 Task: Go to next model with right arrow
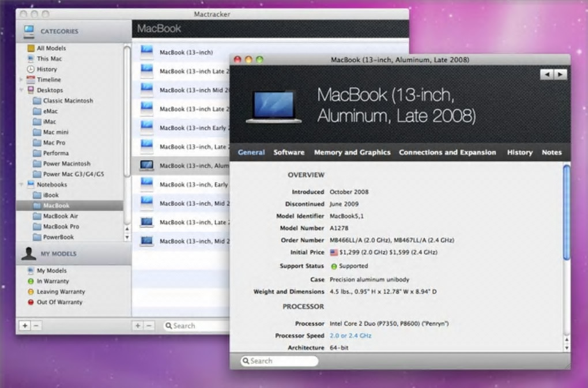coord(560,74)
